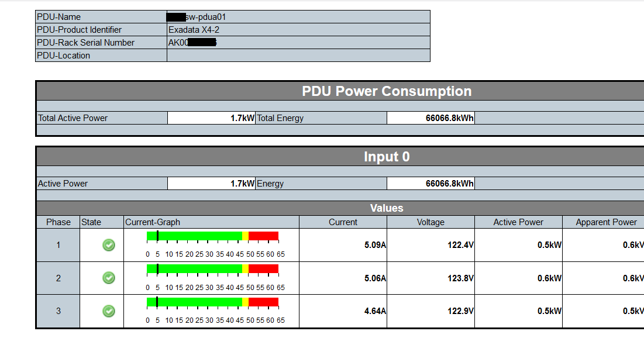Click the Total Energy value 66066.8kWh
Screen dimensions: 644x338
430,118
